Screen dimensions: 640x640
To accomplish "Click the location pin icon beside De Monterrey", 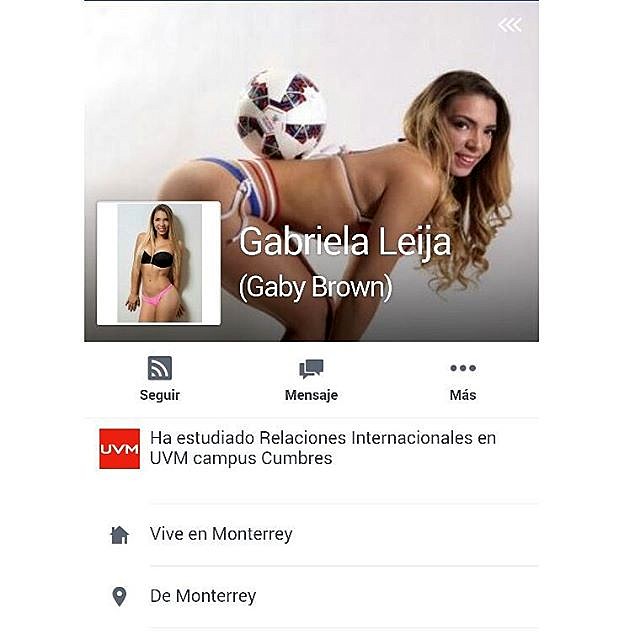I will click(119, 597).
